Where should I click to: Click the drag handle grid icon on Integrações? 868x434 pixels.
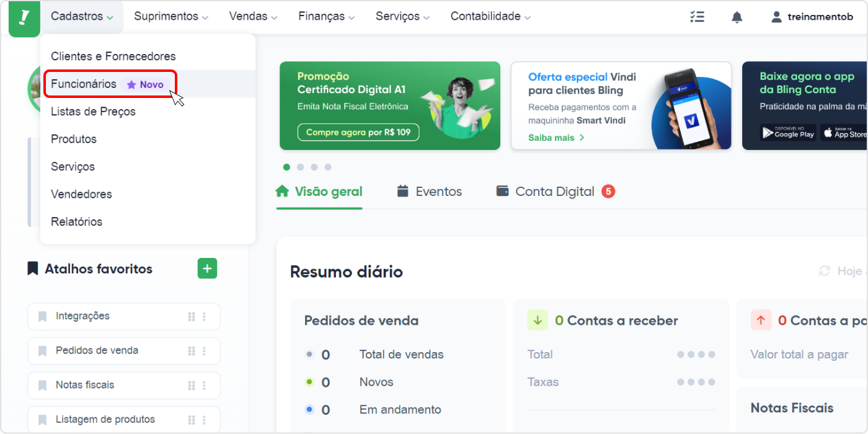(192, 316)
